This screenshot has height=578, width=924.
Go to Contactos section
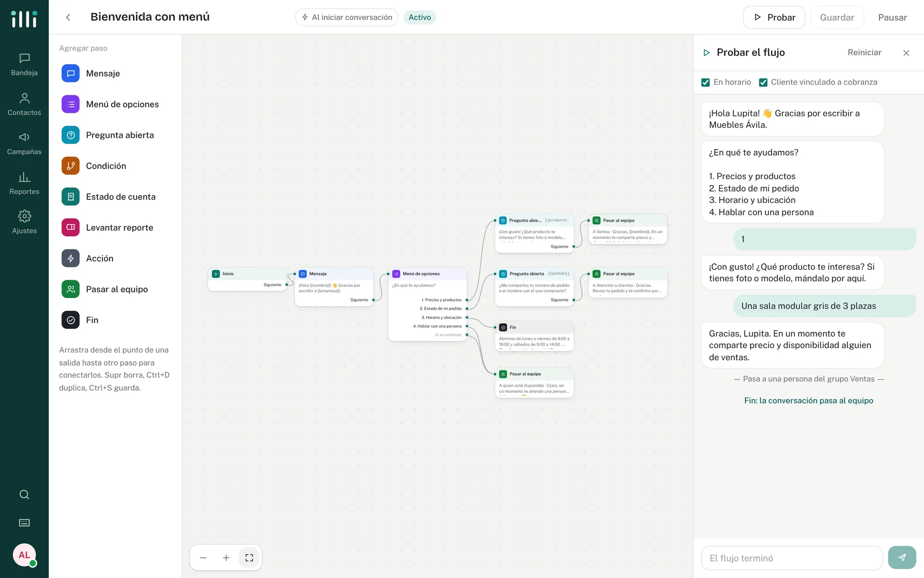(24, 105)
